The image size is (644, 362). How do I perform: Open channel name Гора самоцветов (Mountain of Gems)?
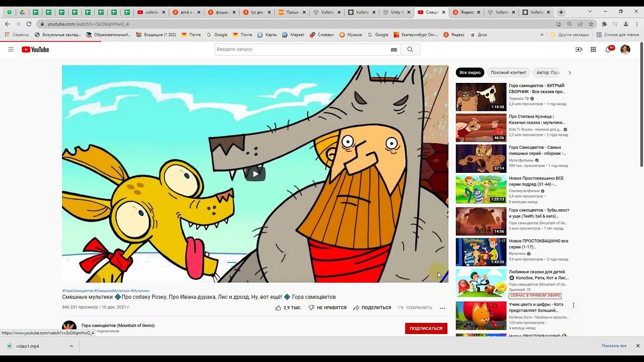pyautogui.click(x=118, y=325)
